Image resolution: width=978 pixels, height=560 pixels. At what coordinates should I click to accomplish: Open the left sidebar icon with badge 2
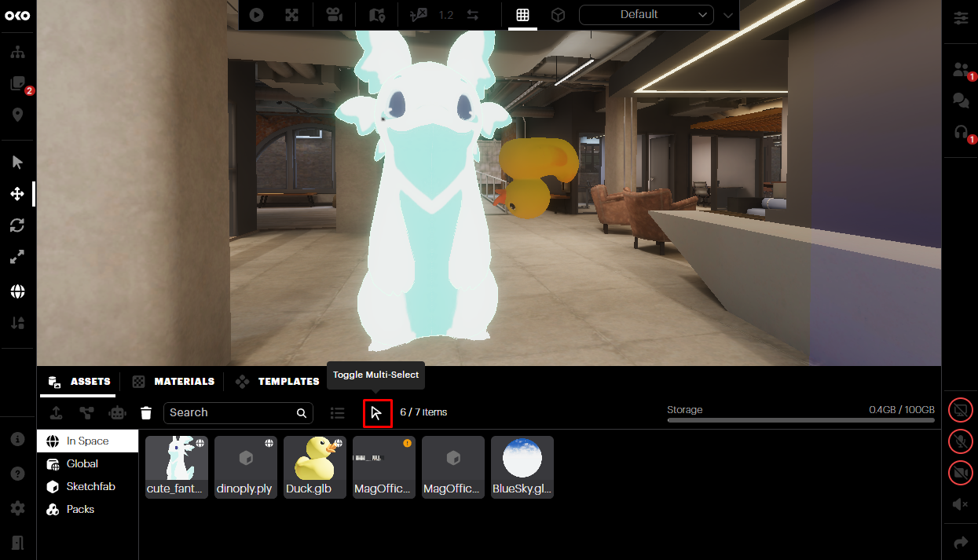[x=17, y=84]
